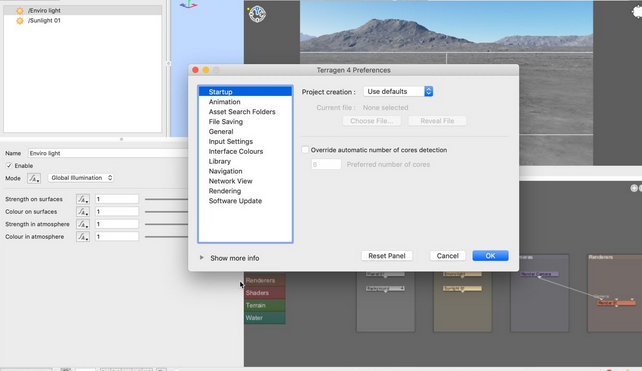Screen dimensions: 642x371
Task: Expand the Show more info disclosure triangle
Action: [x=201, y=258]
